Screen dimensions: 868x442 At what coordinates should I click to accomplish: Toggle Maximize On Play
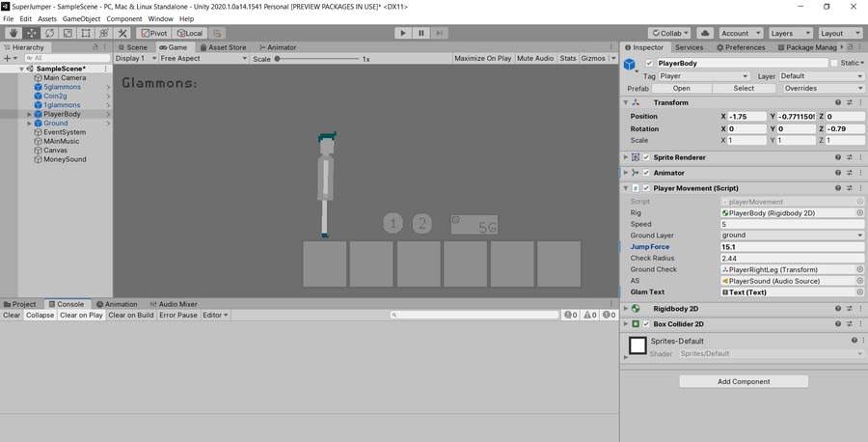coord(483,58)
